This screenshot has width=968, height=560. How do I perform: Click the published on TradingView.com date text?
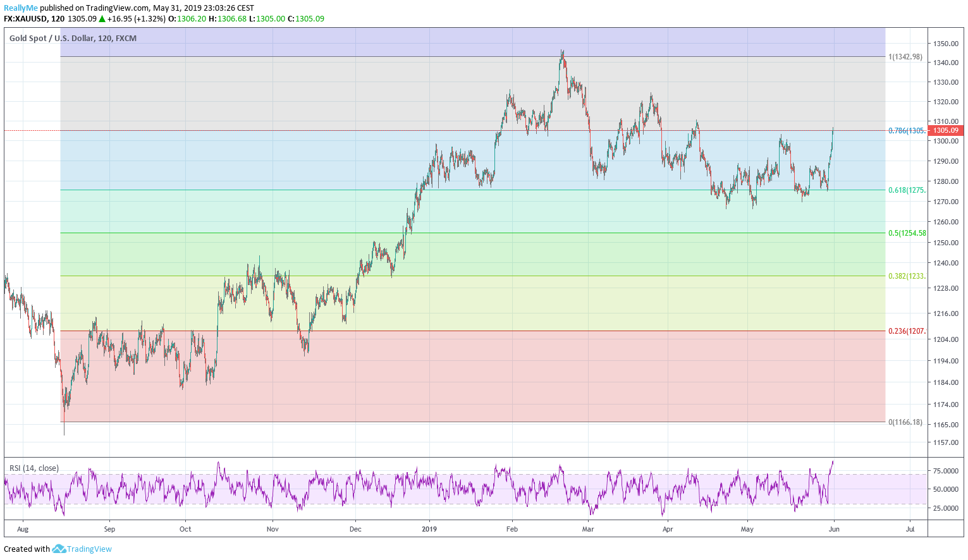147,8
